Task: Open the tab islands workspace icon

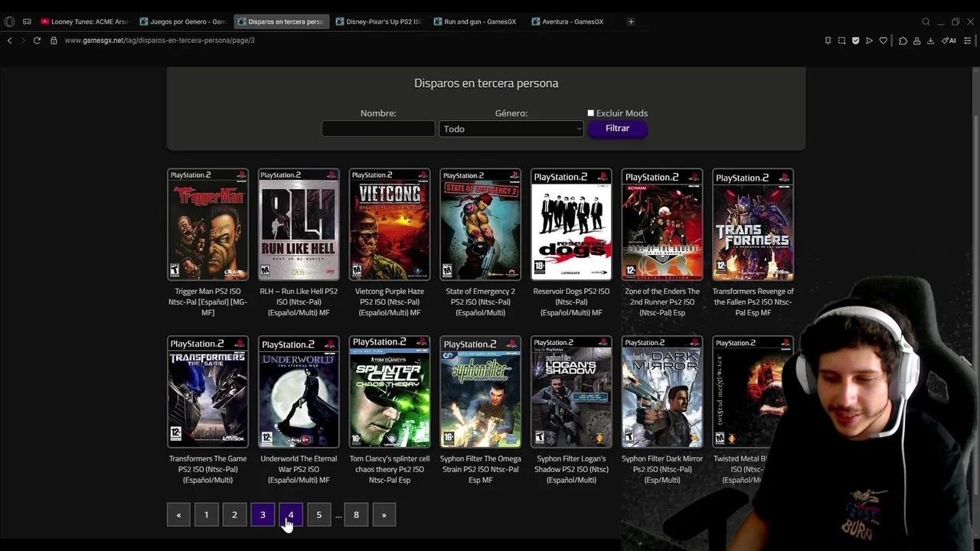Action: coord(27,21)
